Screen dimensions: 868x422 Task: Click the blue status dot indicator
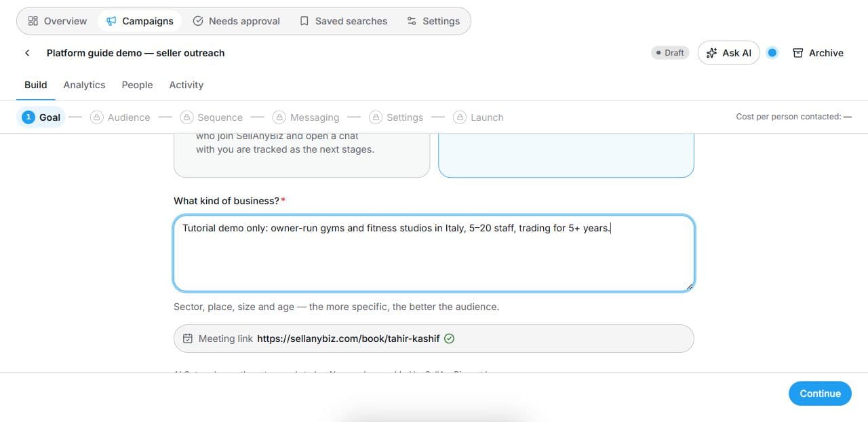click(x=772, y=53)
